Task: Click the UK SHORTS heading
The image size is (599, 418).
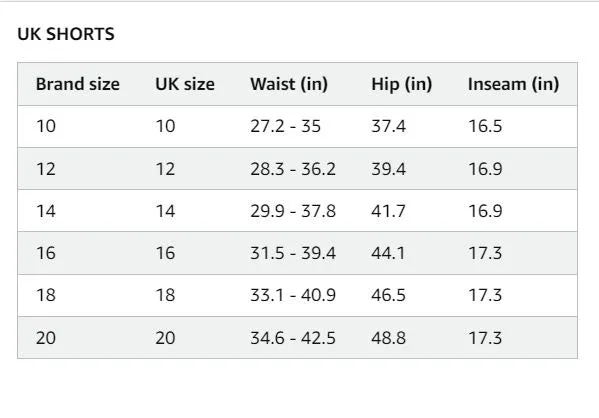Action: 66,34
